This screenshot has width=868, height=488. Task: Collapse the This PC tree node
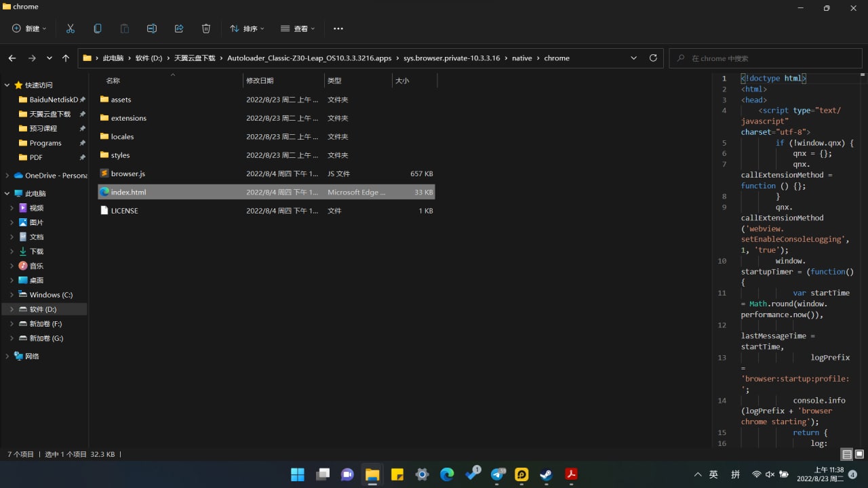[x=7, y=194]
